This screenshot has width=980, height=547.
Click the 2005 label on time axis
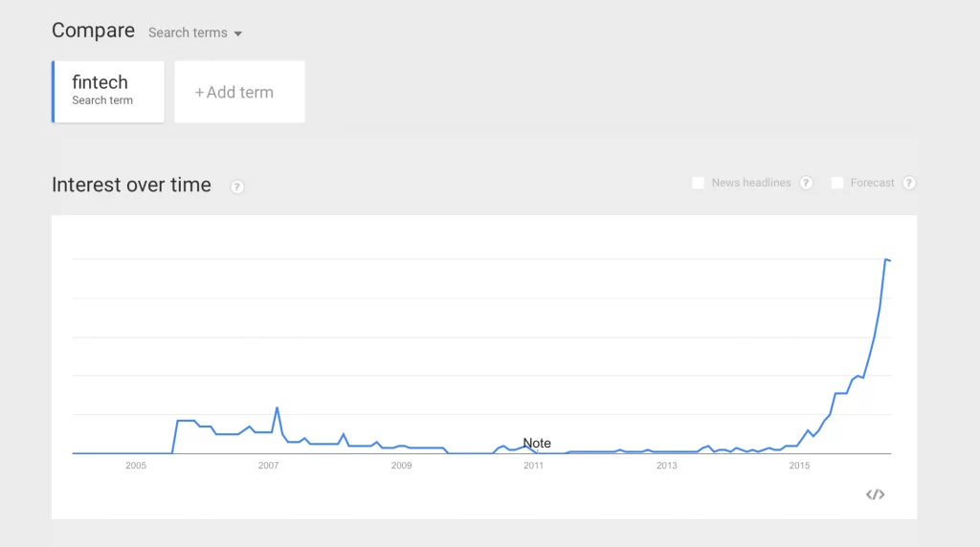click(x=136, y=466)
